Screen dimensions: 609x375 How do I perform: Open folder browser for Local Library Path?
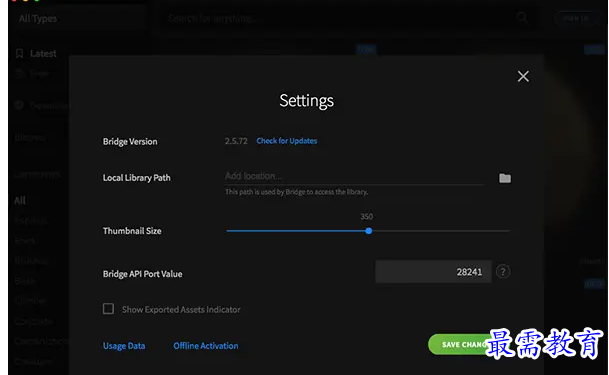tap(505, 178)
